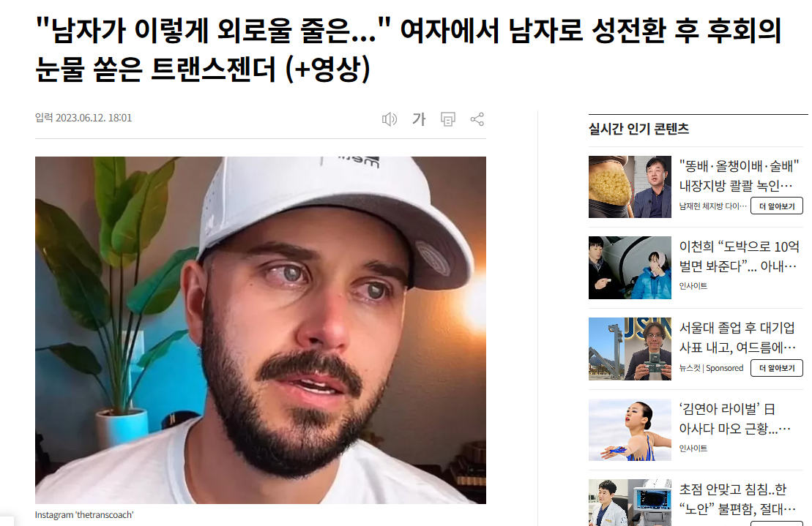The width and height of the screenshot is (812, 526).
Task: Open the 김연아 라이벌 아사다 마오 article
Action: (x=735, y=419)
